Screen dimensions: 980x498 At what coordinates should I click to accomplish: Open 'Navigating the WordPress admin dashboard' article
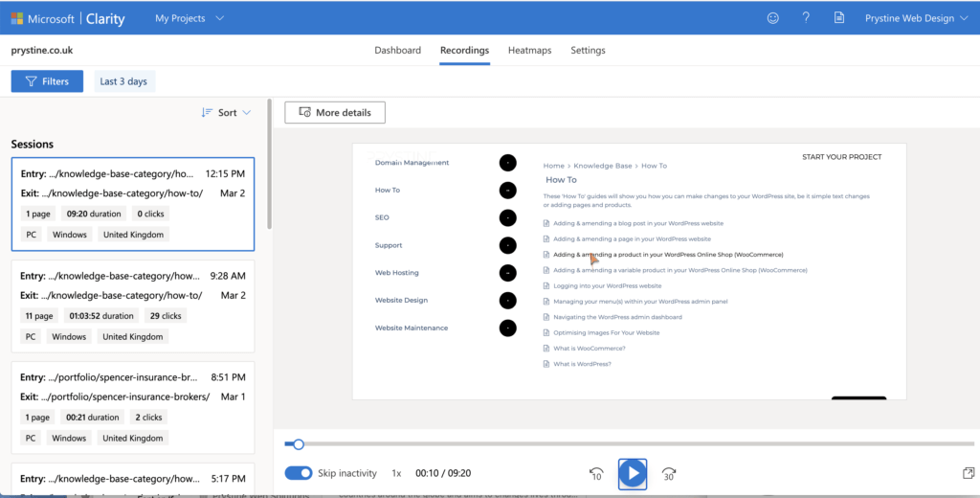click(x=617, y=317)
